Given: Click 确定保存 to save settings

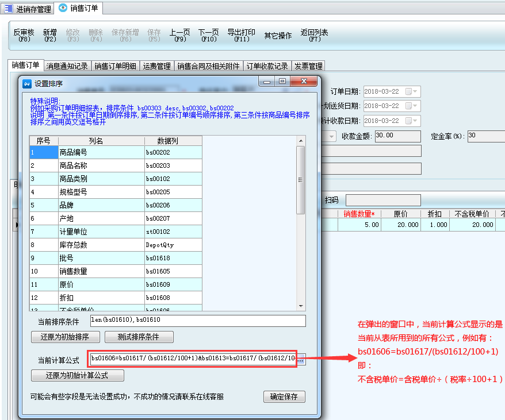Looking at the screenshot, I should [x=284, y=397].
